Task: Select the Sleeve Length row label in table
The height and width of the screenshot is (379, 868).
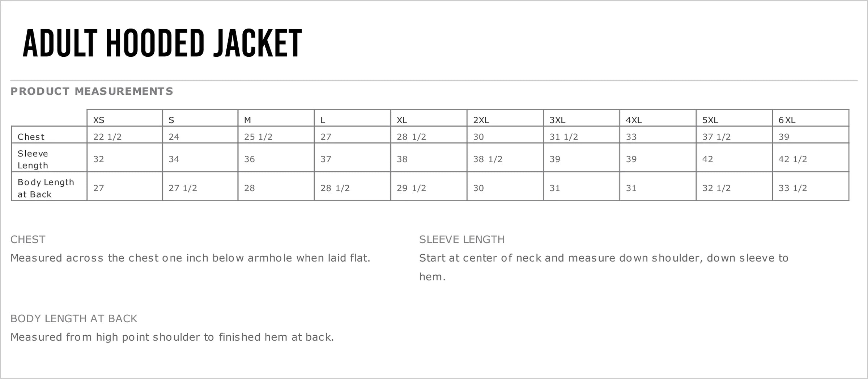Action: (33, 159)
